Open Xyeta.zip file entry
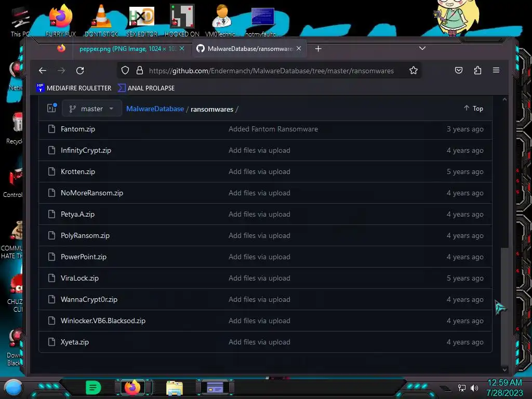 [x=75, y=342]
